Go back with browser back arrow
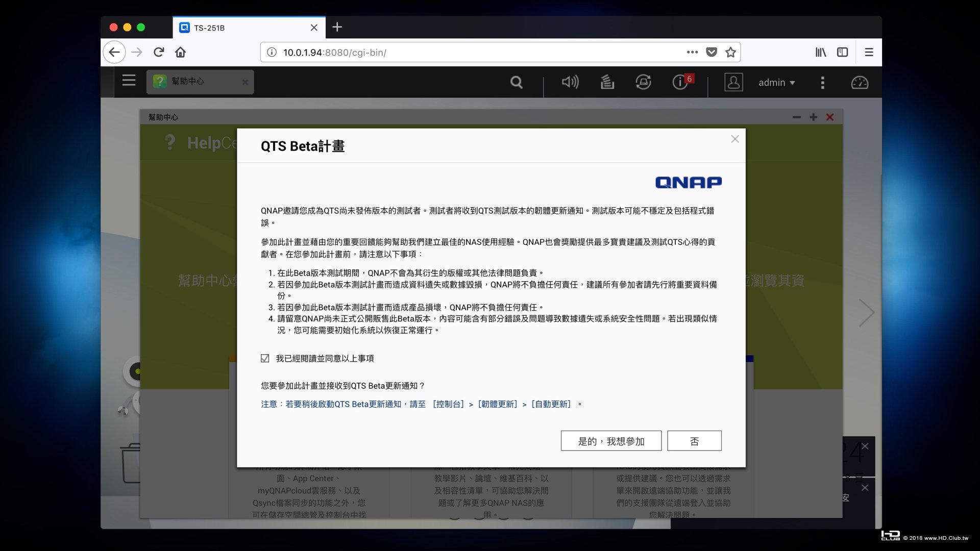Image resolution: width=980 pixels, height=551 pixels. (114, 52)
